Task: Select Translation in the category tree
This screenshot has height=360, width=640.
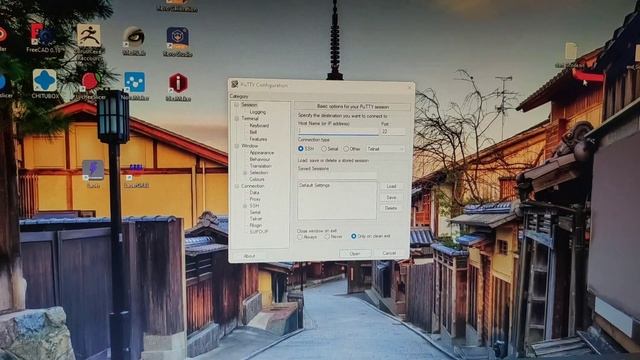Action: pos(260,166)
